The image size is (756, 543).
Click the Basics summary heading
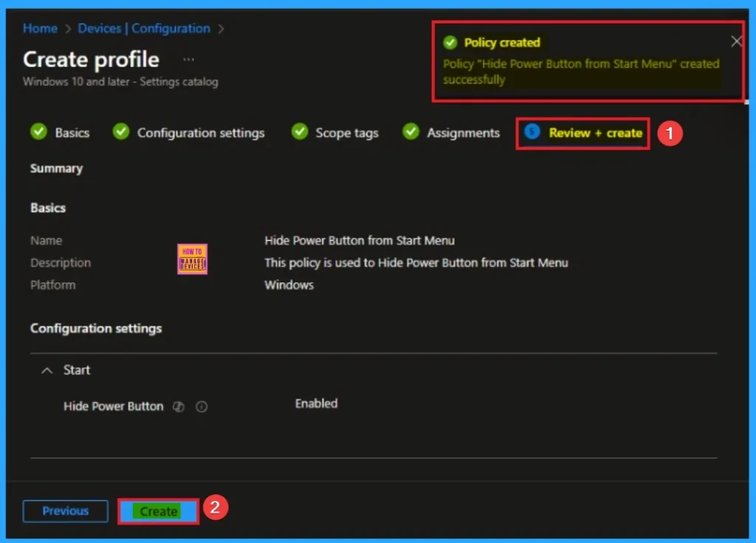coord(48,208)
